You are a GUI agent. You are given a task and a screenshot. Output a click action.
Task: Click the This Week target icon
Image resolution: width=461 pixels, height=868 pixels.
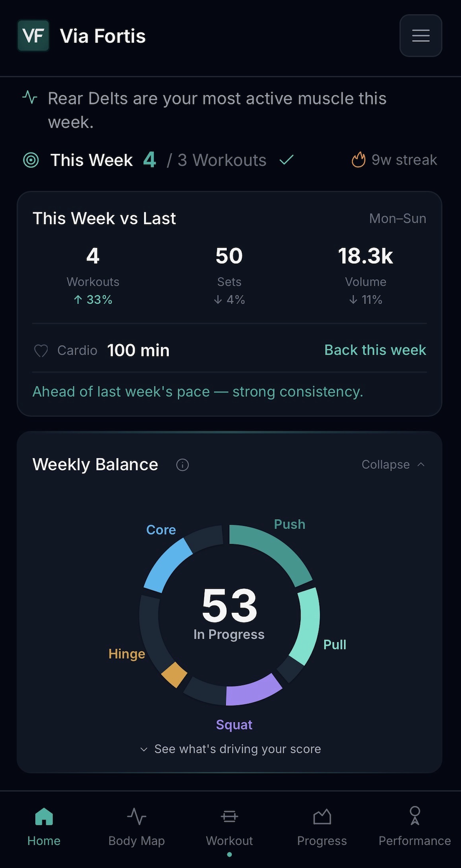tap(30, 160)
